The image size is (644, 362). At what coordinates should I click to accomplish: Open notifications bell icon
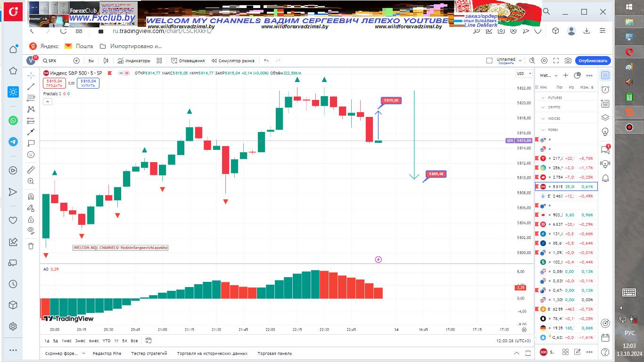point(605,178)
